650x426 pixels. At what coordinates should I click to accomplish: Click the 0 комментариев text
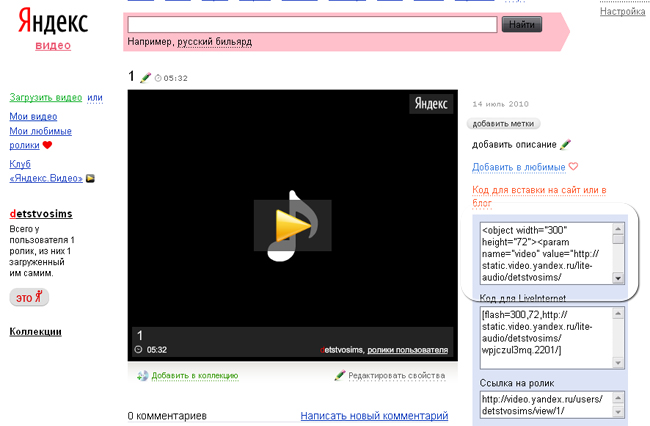click(x=167, y=416)
